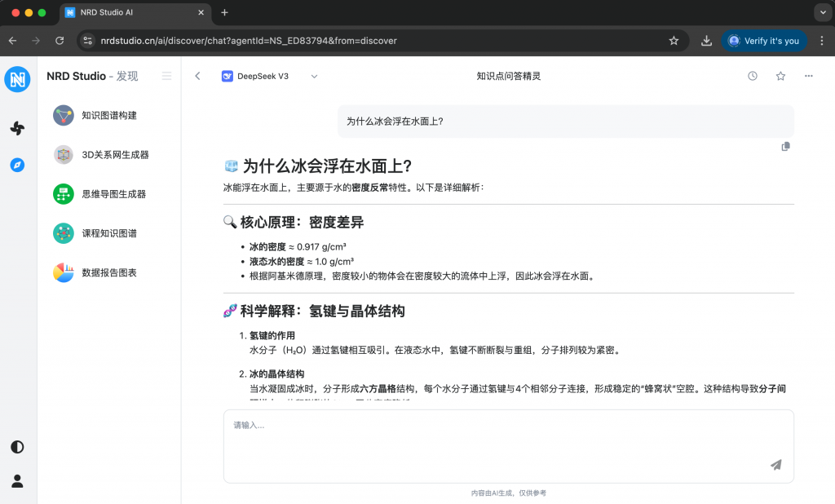
Task: Open 3D关系网生成器 agent
Action: [114, 154]
